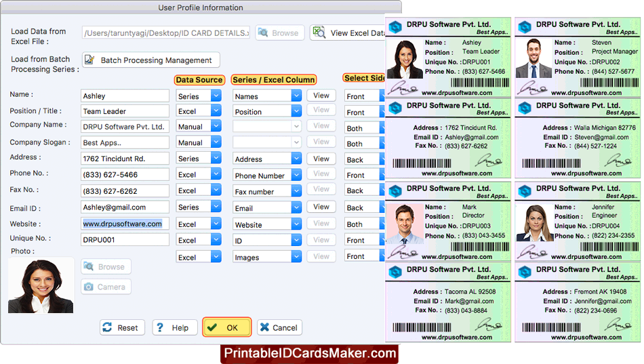
Task: Click the refresh icon on Reset button
Action: click(108, 327)
